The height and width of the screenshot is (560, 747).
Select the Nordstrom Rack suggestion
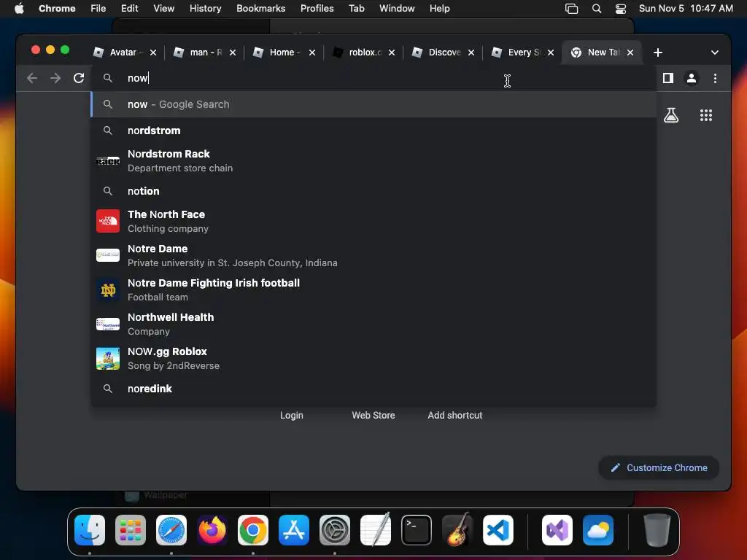[374, 161]
